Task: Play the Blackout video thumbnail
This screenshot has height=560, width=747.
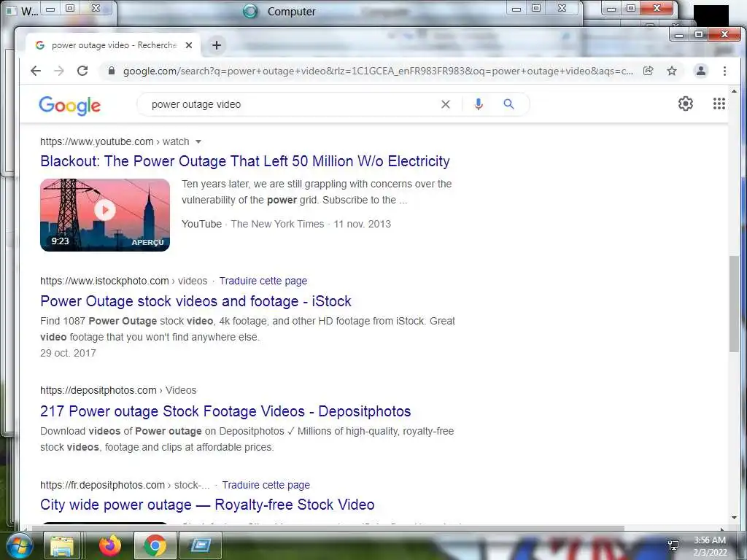Action: 105,215
